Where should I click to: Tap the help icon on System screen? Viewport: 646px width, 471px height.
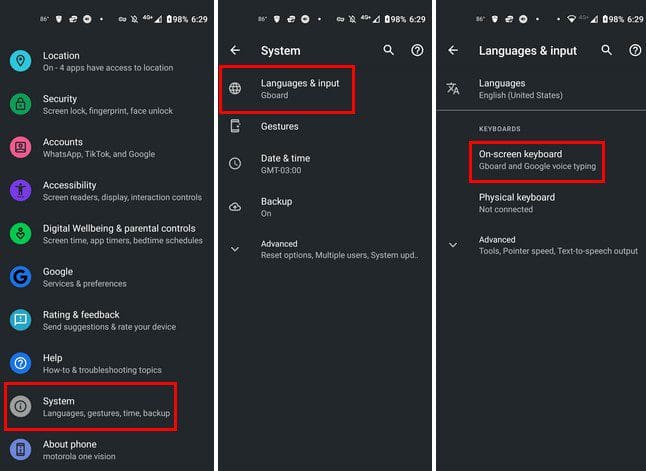click(x=417, y=50)
